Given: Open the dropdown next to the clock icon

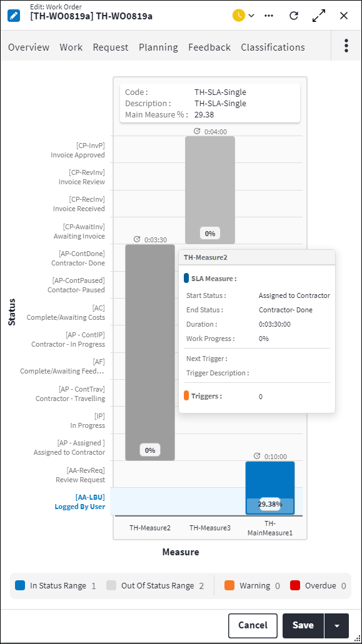Looking at the screenshot, I should [x=250, y=16].
